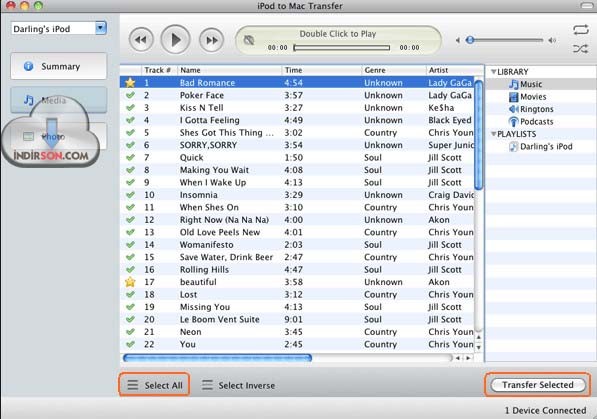Click the high volume speaker icon

pyautogui.click(x=552, y=40)
